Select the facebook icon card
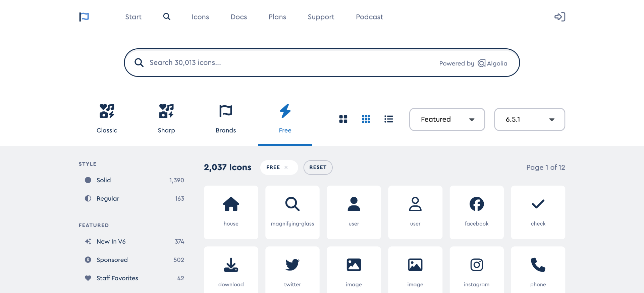Viewport: 644px width, 293px height. click(x=477, y=212)
